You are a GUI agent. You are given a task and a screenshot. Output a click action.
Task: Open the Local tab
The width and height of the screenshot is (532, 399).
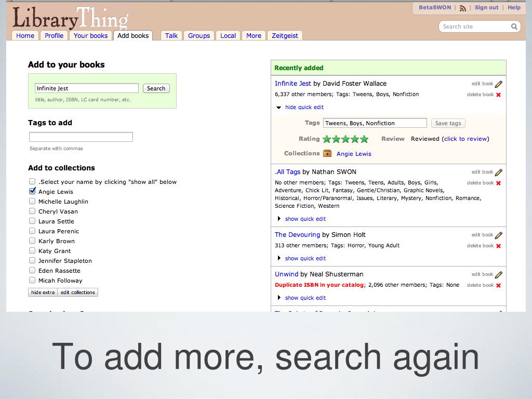click(228, 36)
